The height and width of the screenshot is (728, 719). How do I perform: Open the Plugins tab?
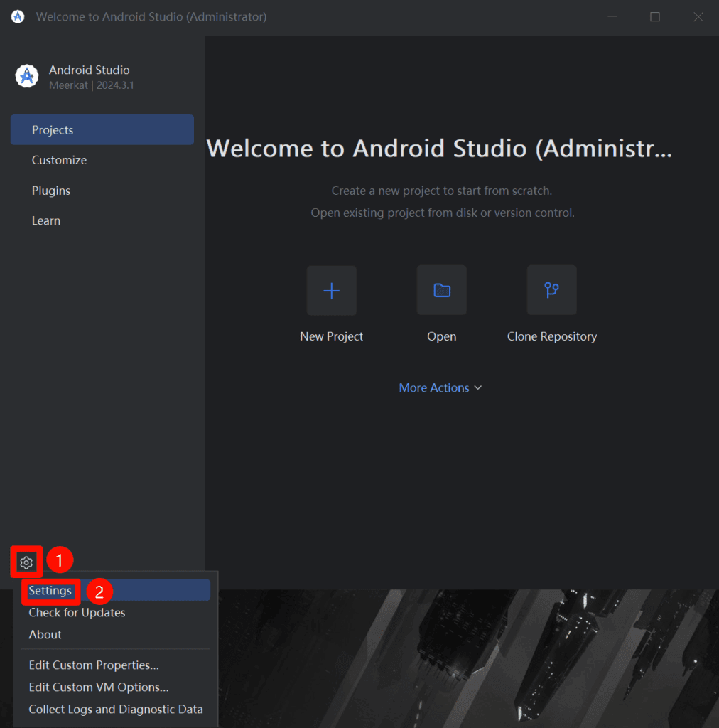point(51,191)
